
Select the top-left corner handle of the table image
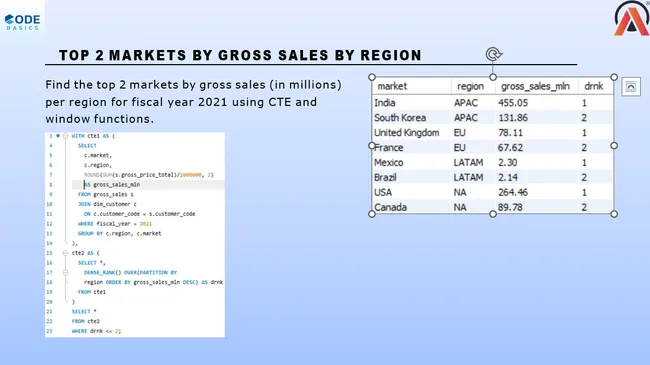372,77
